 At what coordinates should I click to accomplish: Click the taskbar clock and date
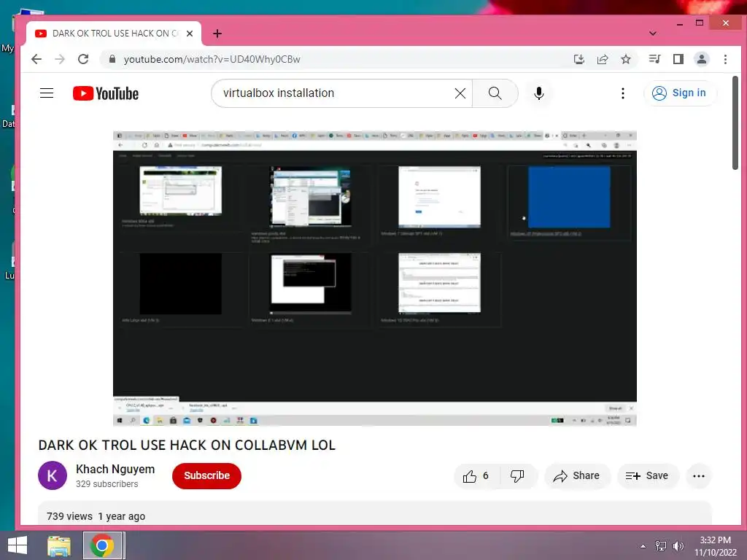point(715,546)
